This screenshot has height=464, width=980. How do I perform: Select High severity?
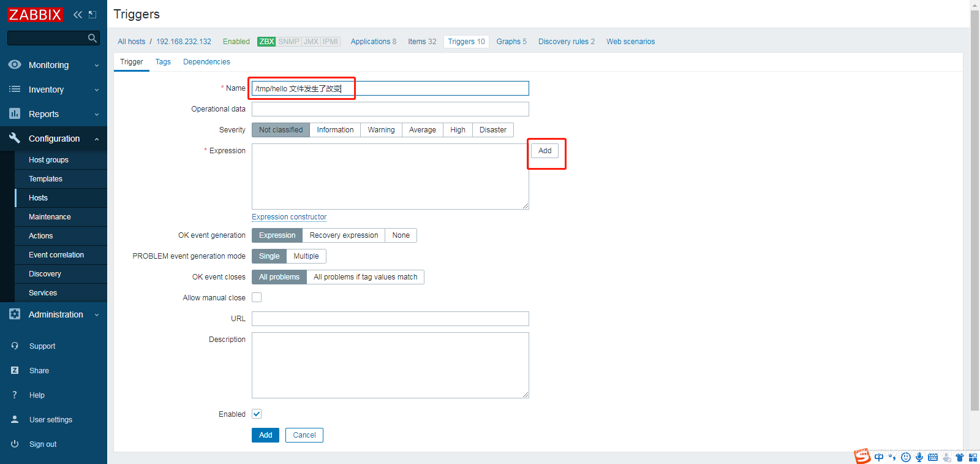pyautogui.click(x=458, y=130)
